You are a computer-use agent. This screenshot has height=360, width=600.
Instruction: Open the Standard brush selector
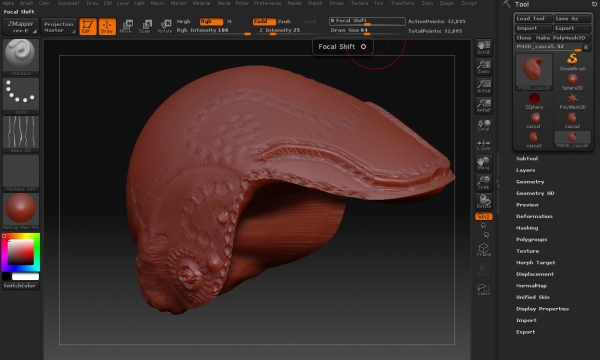(21, 57)
